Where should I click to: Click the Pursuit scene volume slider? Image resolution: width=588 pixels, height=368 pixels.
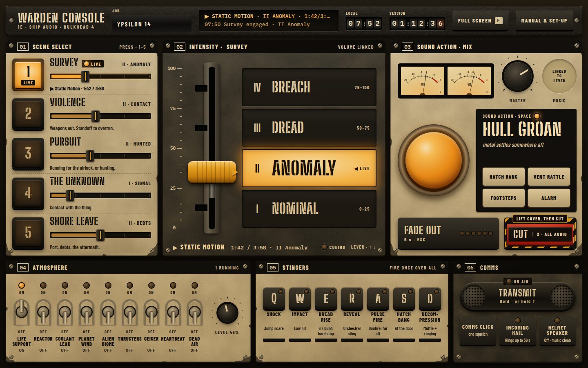pos(100,156)
